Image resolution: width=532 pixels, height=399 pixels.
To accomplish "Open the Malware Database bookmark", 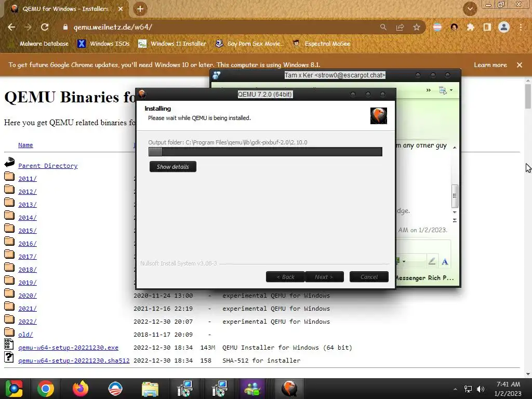I will pos(44,44).
